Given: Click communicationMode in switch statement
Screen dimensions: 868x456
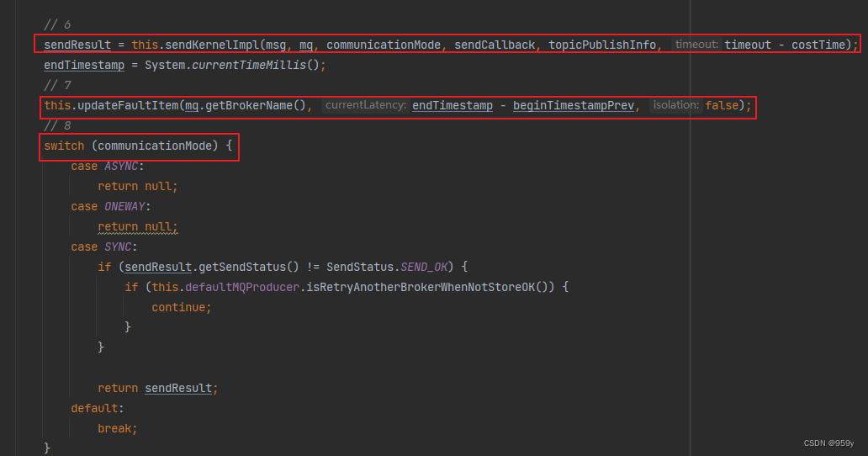Looking at the screenshot, I should (x=155, y=146).
